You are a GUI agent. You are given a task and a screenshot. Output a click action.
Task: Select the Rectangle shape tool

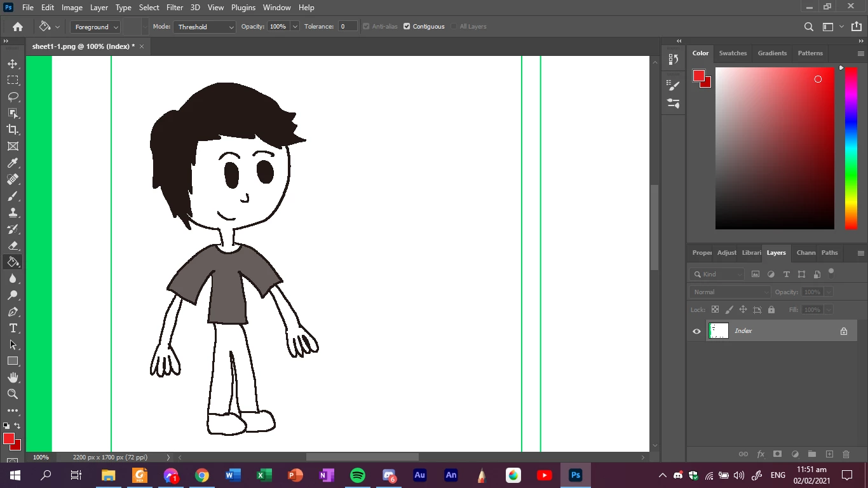[13, 361]
